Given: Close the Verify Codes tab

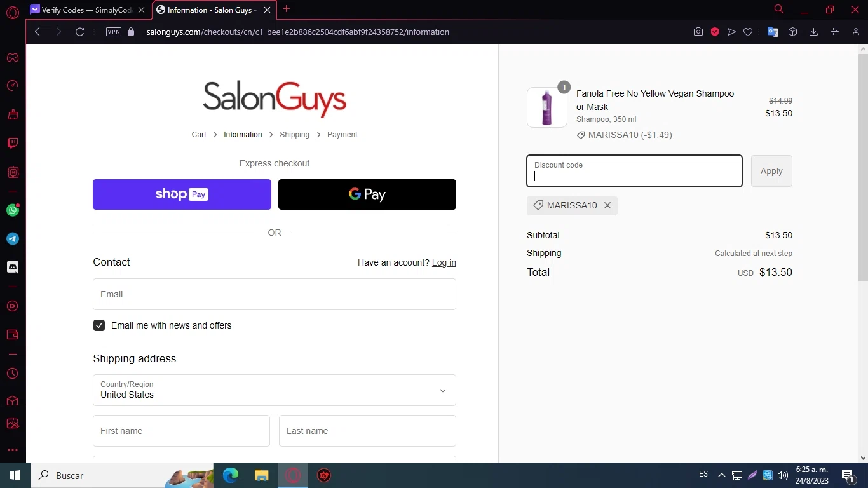Looking at the screenshot, I should pos(142,10).
